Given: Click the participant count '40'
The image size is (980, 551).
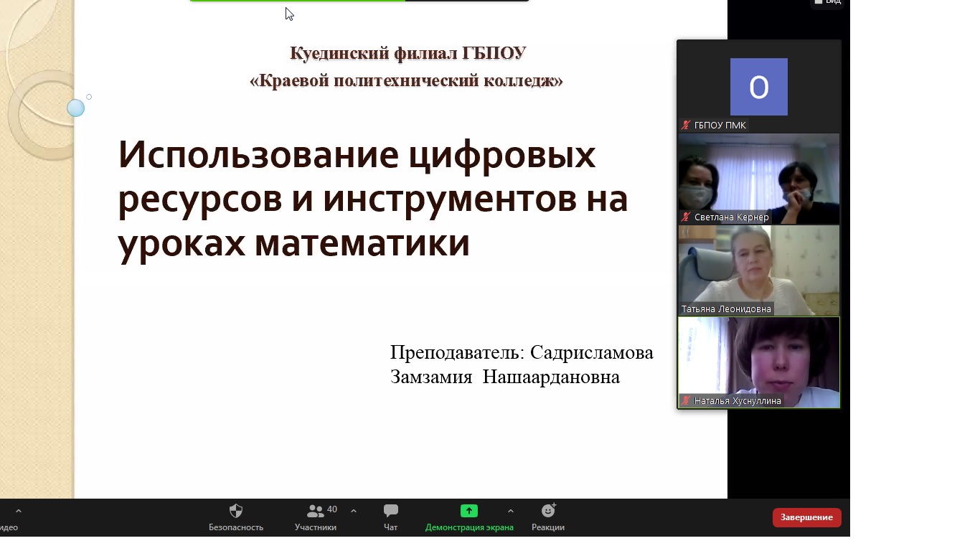Looking at the screenshot, I should click(x=332, y=509).
